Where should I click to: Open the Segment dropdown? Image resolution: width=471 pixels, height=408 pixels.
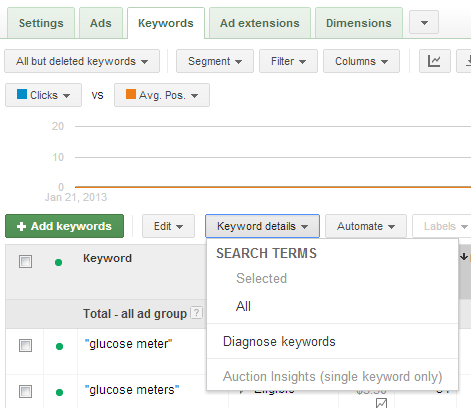coord(215,61)
